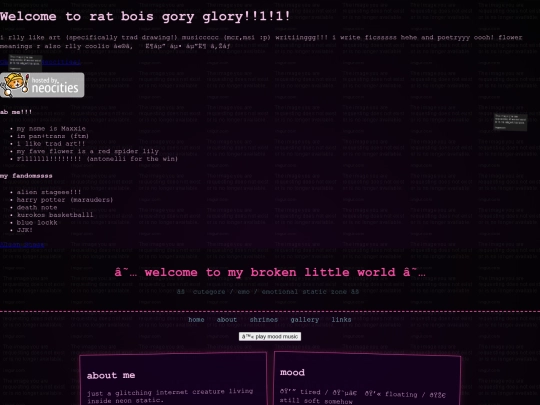Viewport: 540px width, 405px height.
Task: Open the about nav link
Action: click(227, 320)
